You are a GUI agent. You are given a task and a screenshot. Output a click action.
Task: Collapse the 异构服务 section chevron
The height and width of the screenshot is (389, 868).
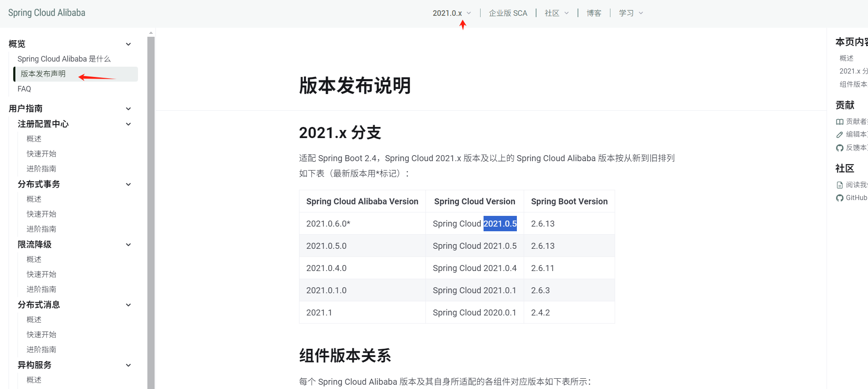click(x=128, y=365)
